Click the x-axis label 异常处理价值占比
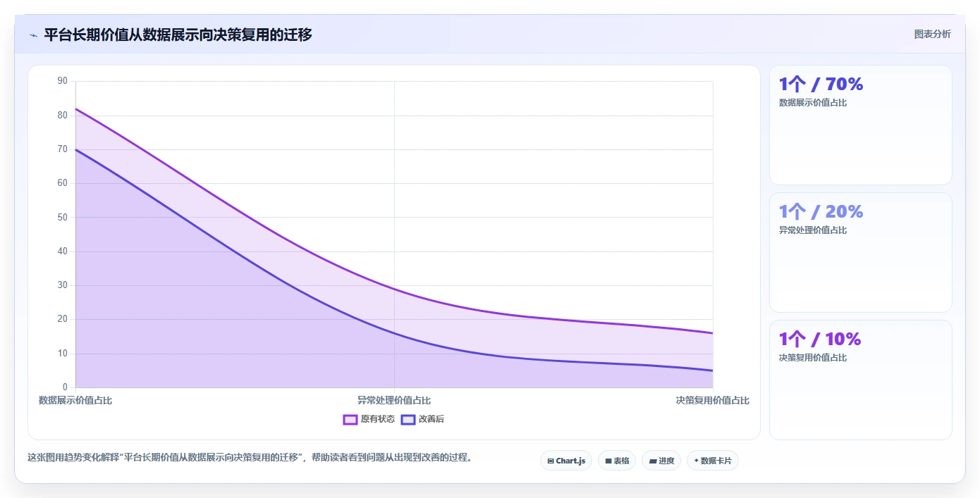Screen dimensions: 980x498 tap(394, 400)
